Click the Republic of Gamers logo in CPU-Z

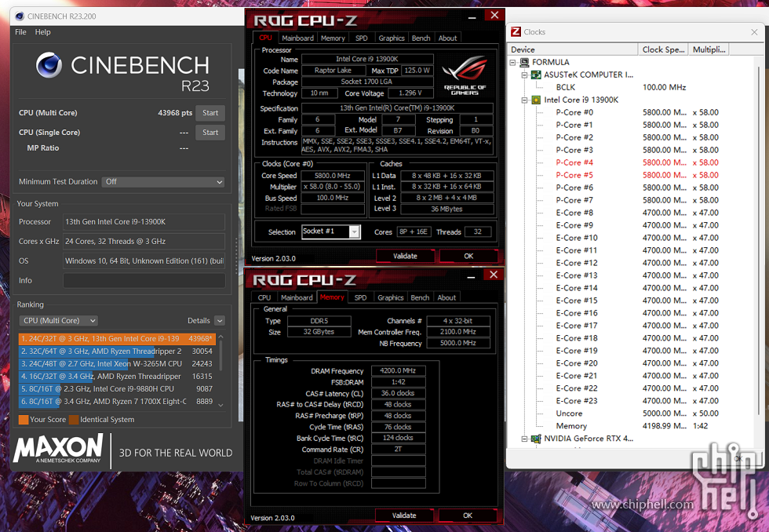tap(465, 75)
